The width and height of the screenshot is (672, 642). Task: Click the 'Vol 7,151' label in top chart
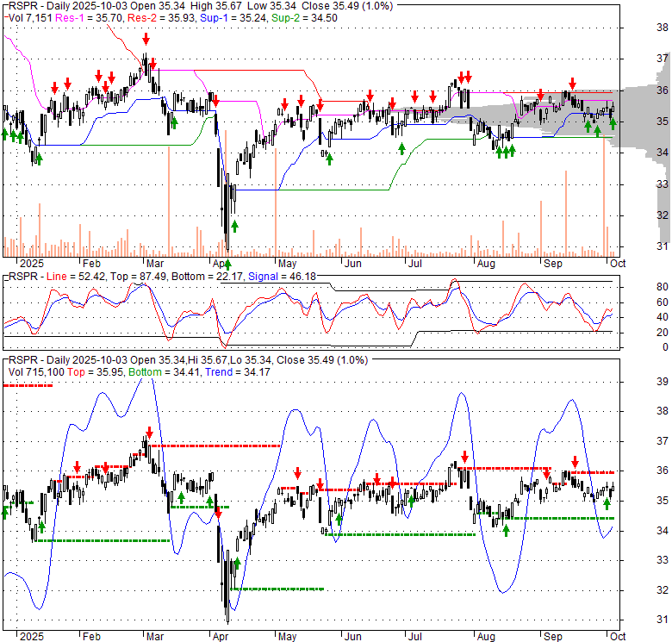tap(30, 18)
